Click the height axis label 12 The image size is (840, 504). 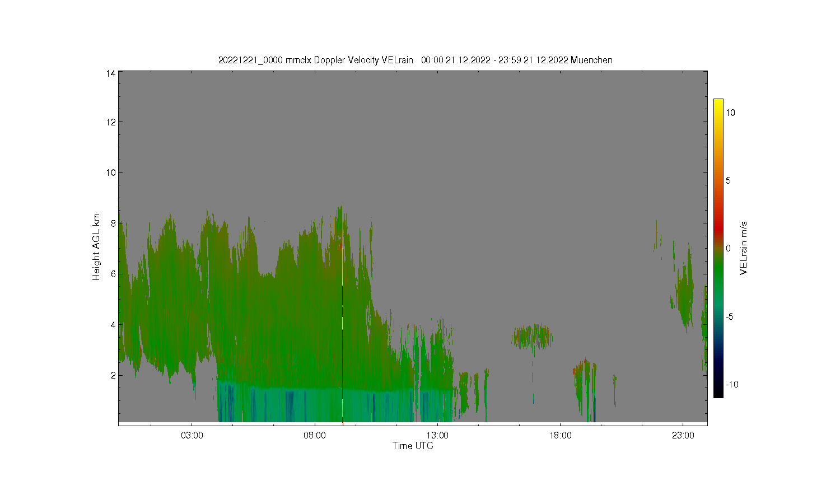tap(111, 122)
